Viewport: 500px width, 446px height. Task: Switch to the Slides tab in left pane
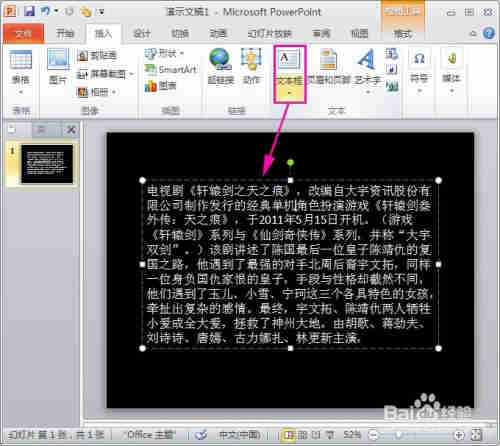[12, 129]
